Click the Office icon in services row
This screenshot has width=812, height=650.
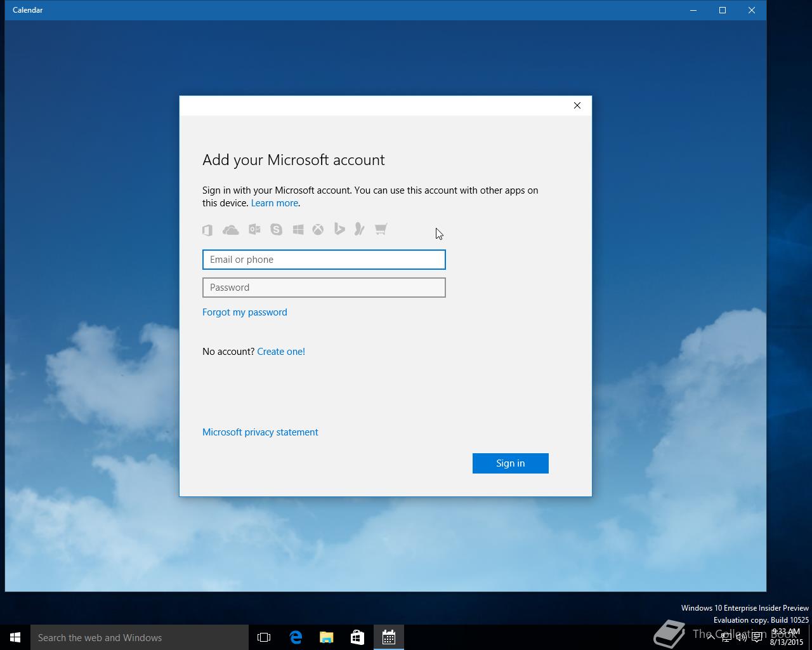(x=207, y=230)
